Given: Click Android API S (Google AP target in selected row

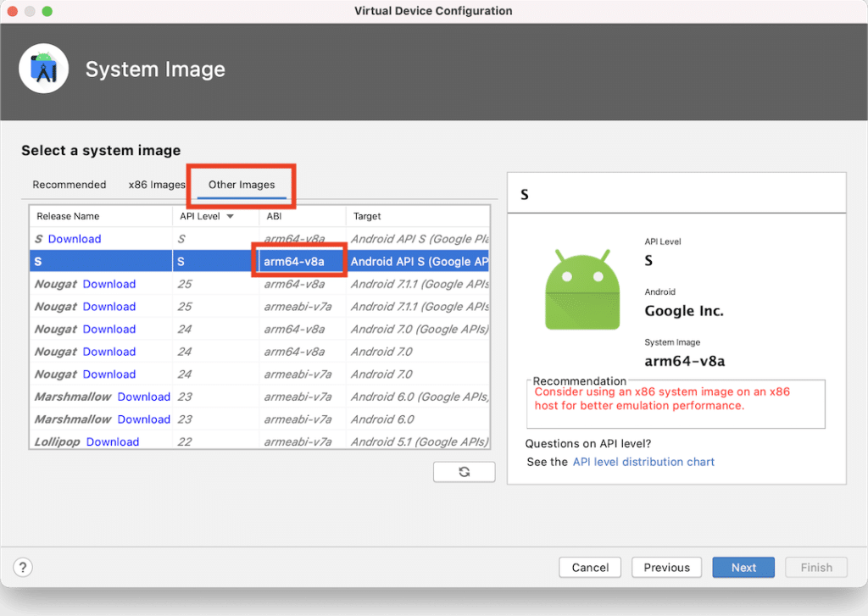Looking at the screenshot, I should click(419, 261).
